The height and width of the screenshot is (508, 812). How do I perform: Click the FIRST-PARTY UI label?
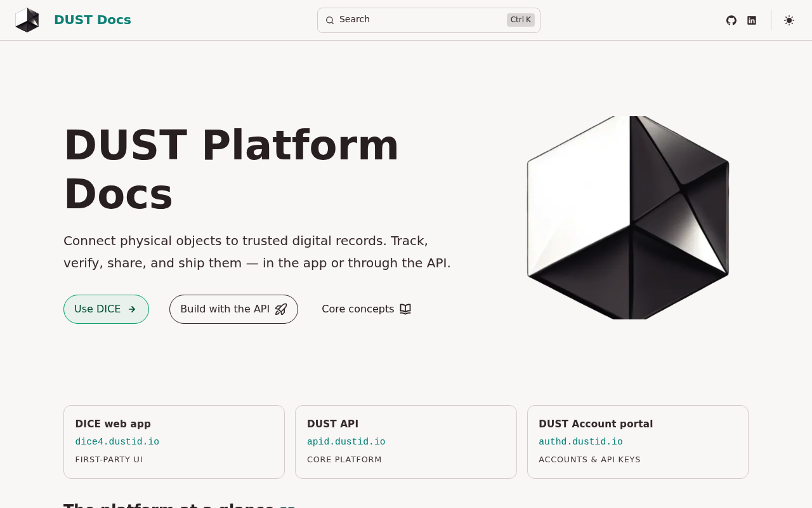pos(109,460)
